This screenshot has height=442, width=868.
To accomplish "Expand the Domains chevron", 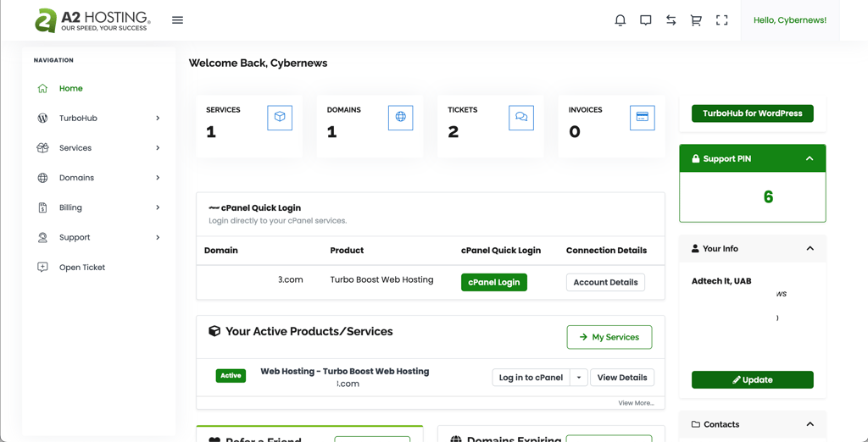I will point(158,178).
